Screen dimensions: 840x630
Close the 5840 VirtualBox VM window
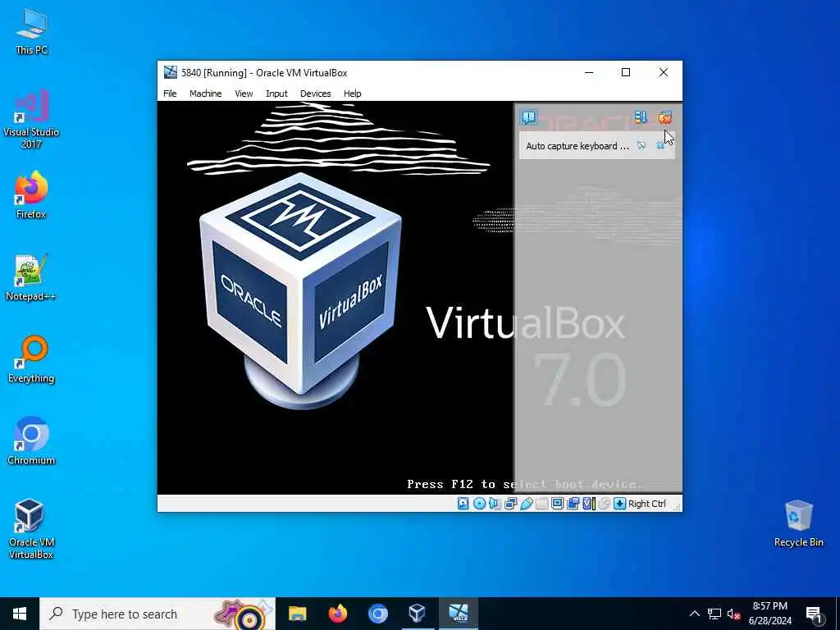[663, 72]
